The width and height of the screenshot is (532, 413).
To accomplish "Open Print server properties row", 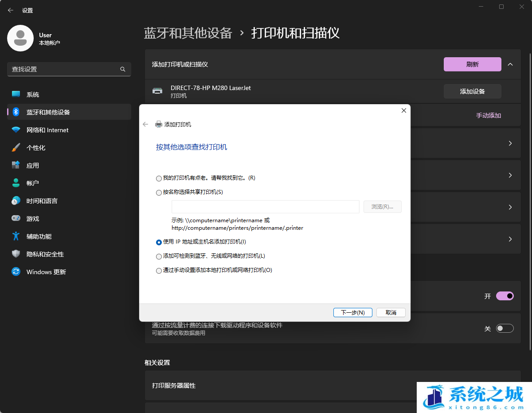I will 332,385.
